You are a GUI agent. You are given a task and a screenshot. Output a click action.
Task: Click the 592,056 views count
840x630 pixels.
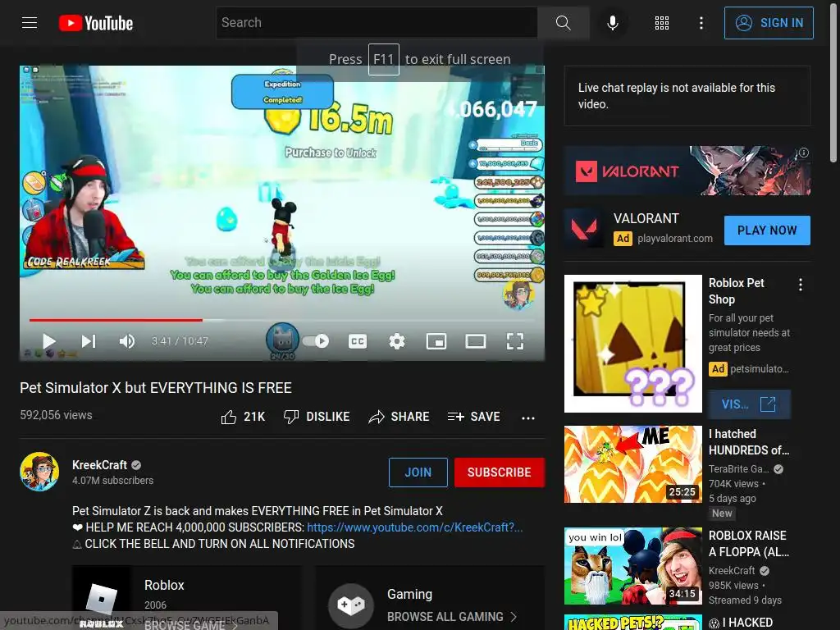coord(56,415)
